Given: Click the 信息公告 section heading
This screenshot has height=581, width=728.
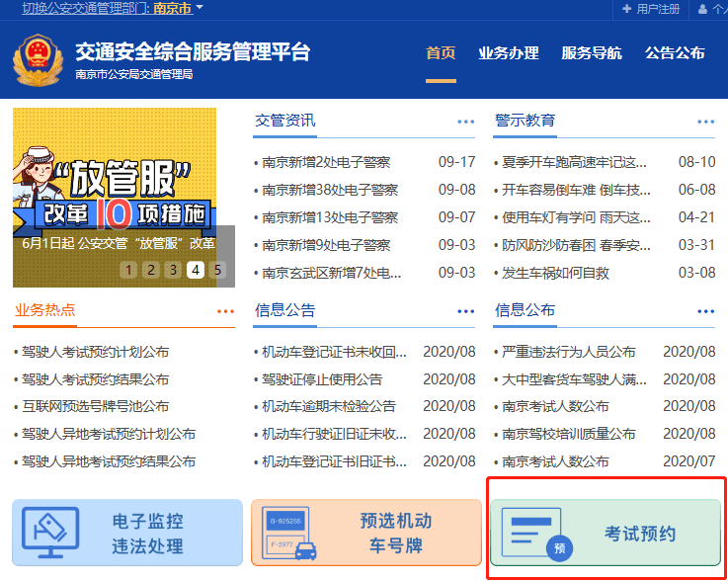Looking at the screenshot, I should click(x=285, y=310).
